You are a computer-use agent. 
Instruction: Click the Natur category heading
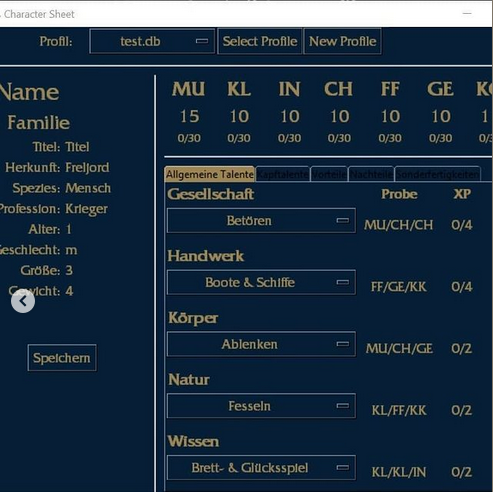pyautogui.click(x=189, y=379)
